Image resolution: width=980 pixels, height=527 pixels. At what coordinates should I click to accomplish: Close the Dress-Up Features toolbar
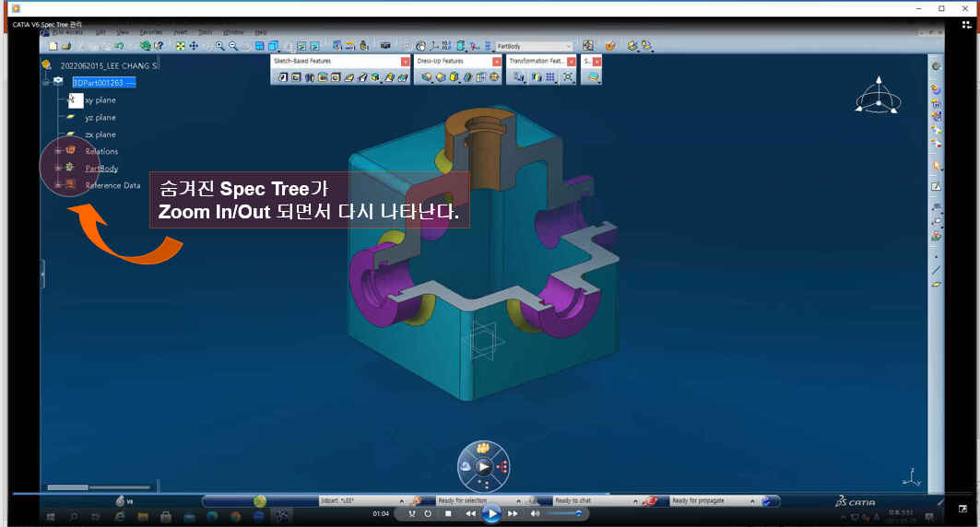pyautogui.click(x=497, y=61)
